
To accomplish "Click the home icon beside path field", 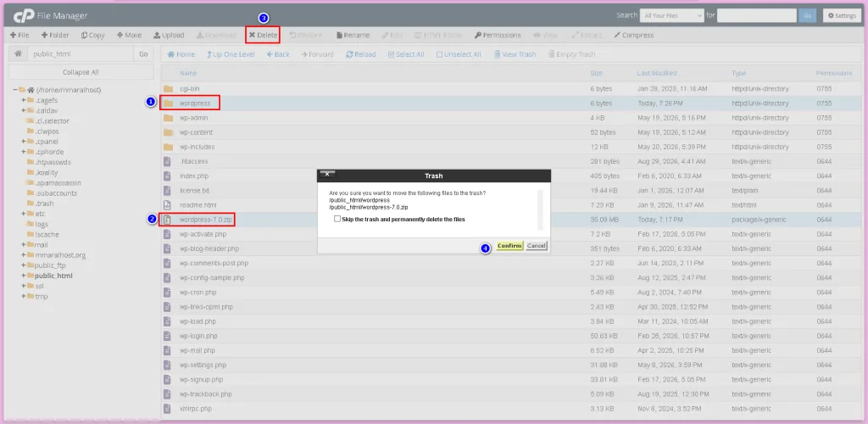I will click(x=19, y=53).
